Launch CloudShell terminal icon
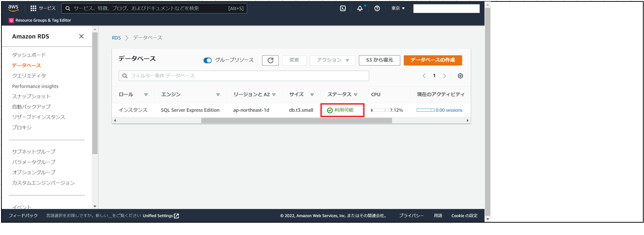 (343, 8)
